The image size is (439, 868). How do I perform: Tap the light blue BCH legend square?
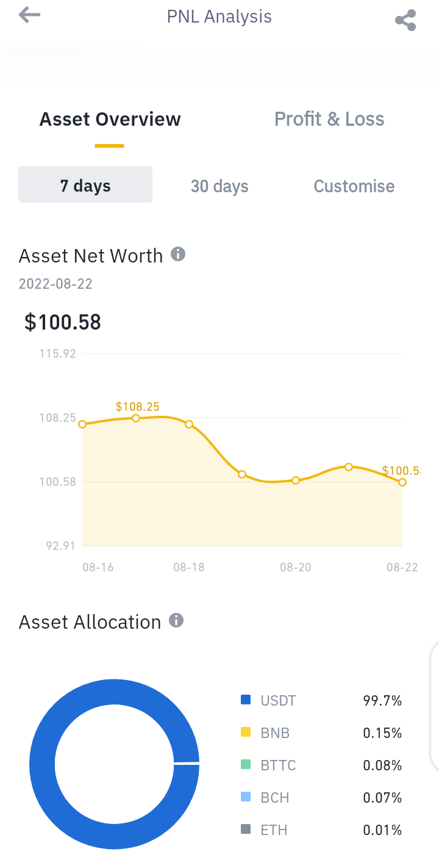[246, 797]
